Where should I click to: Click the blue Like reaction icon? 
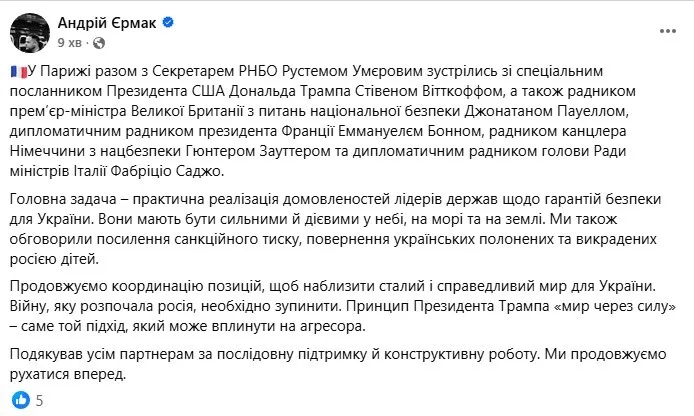20,400
